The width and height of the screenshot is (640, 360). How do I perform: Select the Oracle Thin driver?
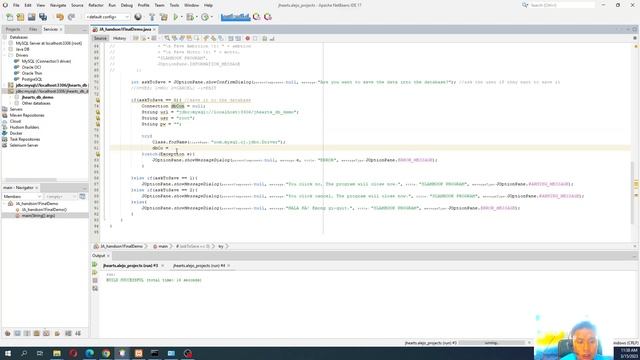[32, 73]
